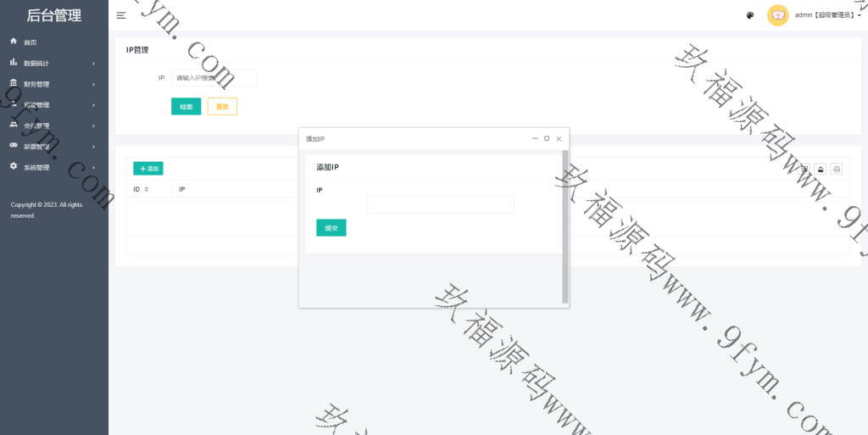Go to 首页 in the sidebar
Screen dimensions: 868x435
click(x=31, y=42)
